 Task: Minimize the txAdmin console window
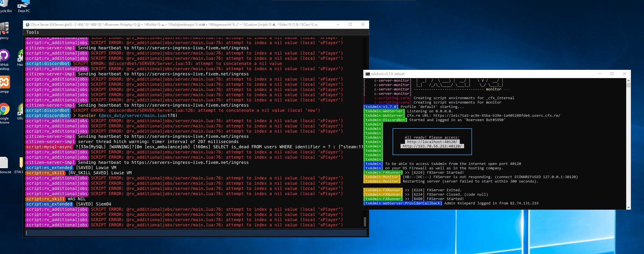point(600,74)
